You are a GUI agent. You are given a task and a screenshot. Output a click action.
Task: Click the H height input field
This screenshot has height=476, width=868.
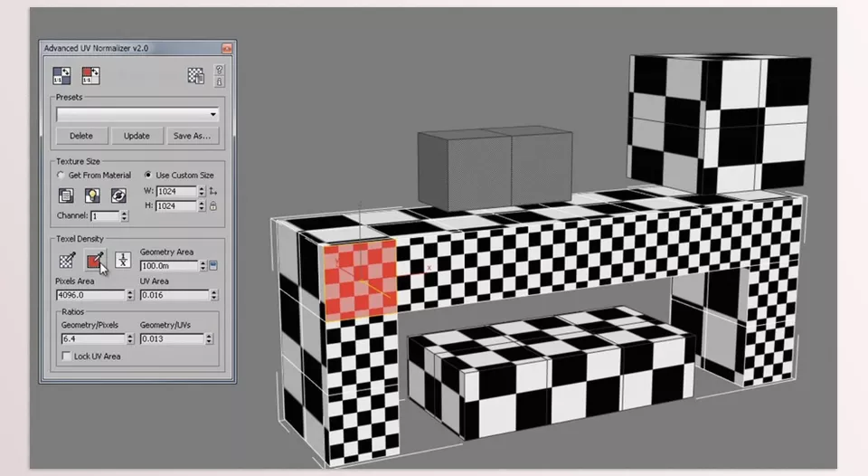pos(176,205)
